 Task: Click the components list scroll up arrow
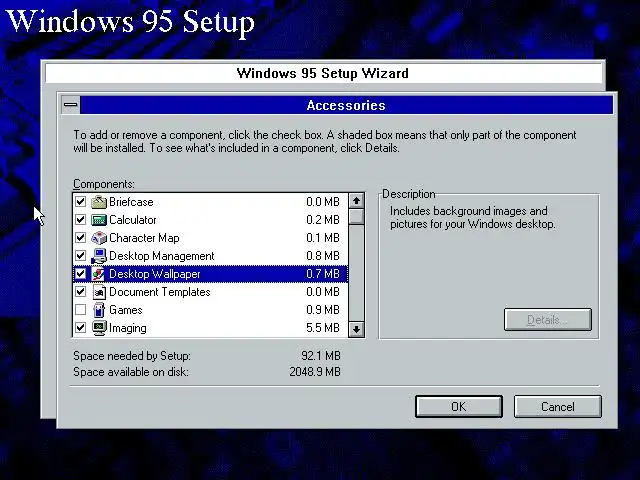[x=356, y=201]
